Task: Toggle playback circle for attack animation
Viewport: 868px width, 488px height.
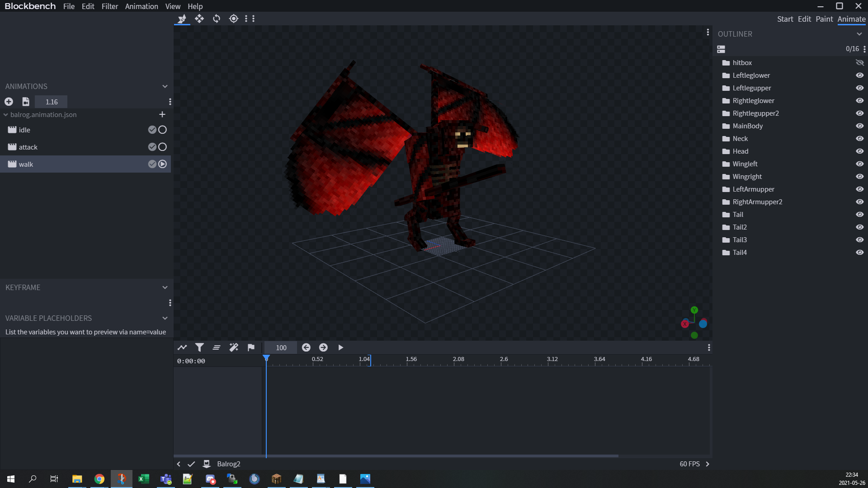Action: (x=163, y=147)
